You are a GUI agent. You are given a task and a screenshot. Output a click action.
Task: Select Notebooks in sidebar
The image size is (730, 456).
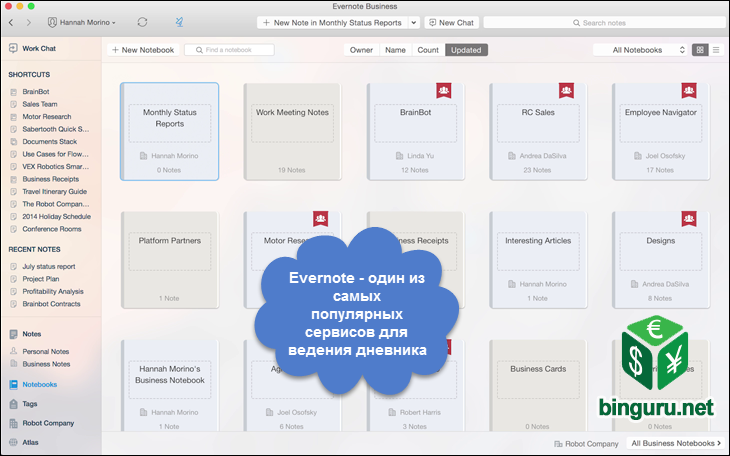[x=39, y=385]
